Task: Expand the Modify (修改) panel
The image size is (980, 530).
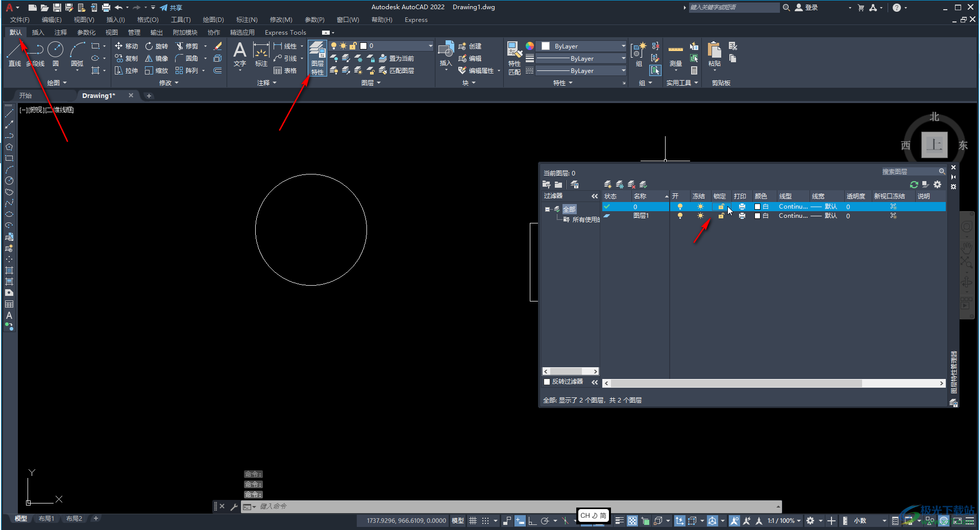Action: 168,83
